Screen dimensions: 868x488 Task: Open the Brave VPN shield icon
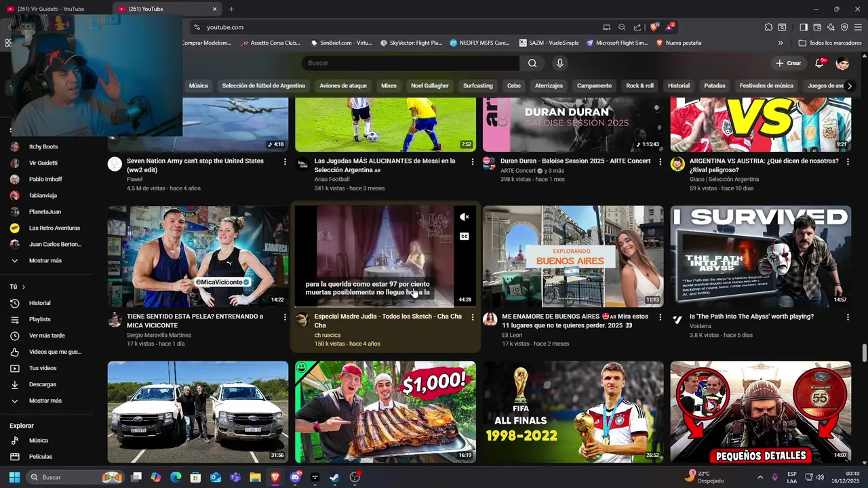(x=844, y=27)
